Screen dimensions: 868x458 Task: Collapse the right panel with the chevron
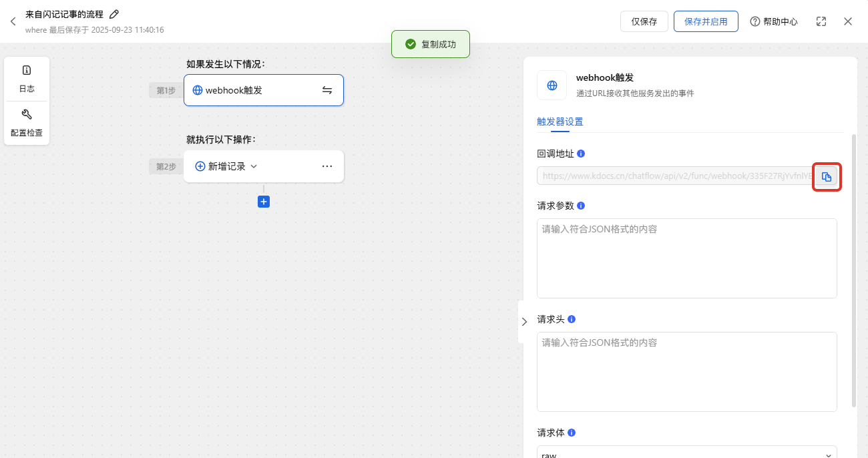[525, 321]
